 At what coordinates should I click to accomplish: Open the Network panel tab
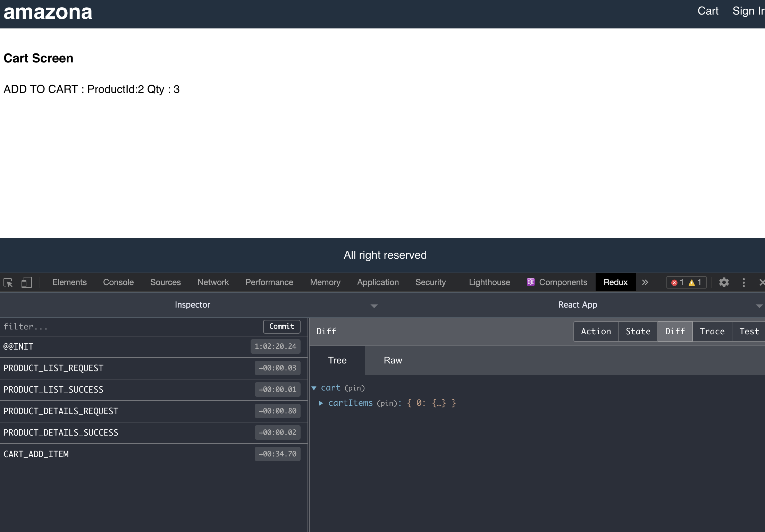(213, 283)
